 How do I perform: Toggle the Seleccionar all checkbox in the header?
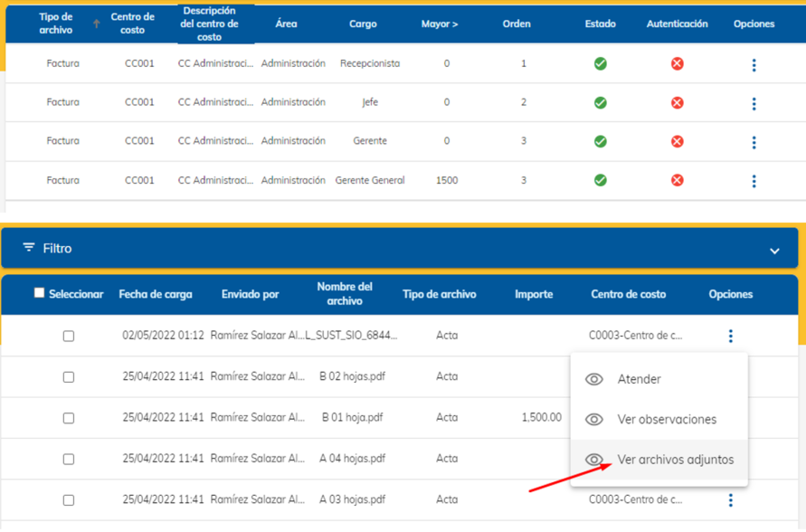pyautogui.click(x=39, y=293)
